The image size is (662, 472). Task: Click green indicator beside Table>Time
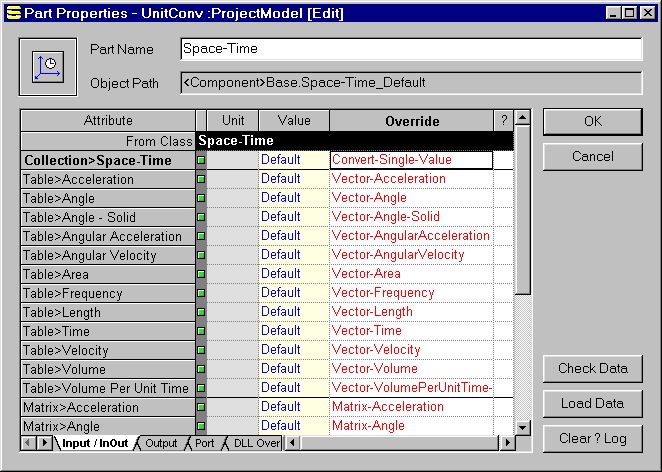[200, 331]
